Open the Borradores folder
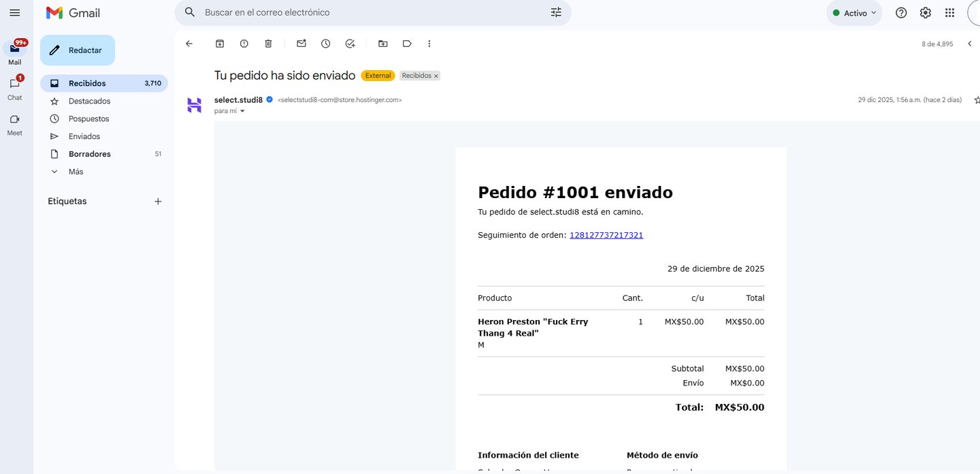The height and width of the screenshot is (474, 980). (104, 154)
